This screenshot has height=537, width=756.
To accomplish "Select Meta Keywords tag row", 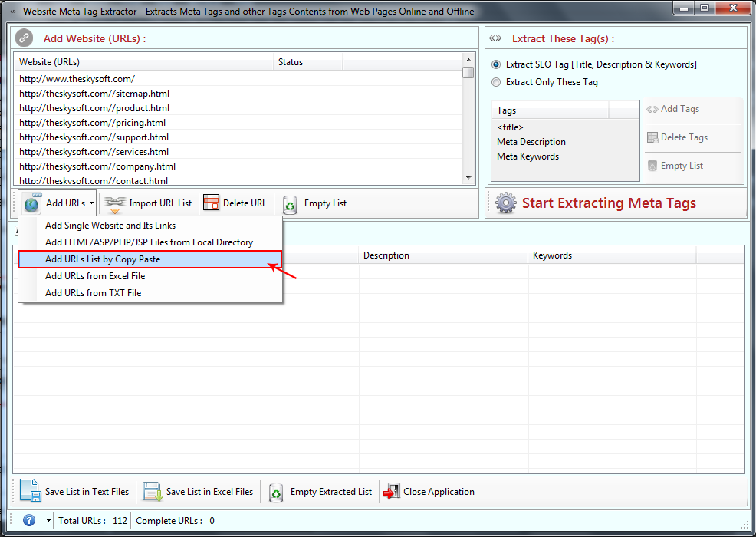I will (564, 156).
